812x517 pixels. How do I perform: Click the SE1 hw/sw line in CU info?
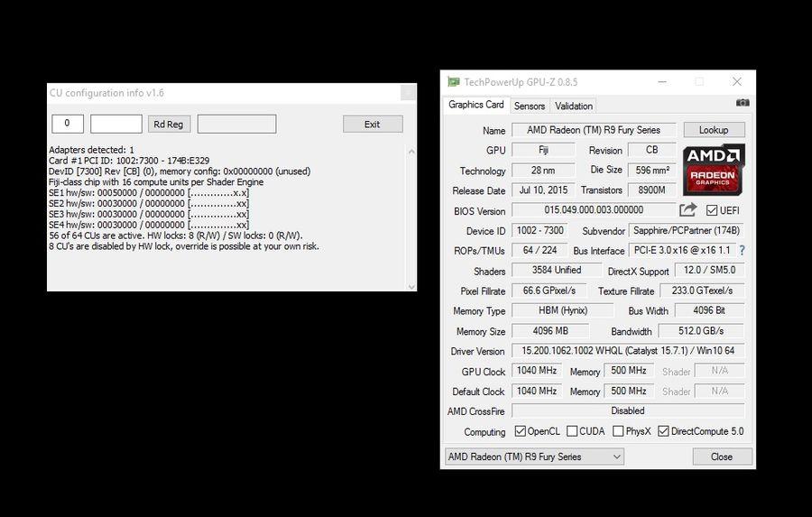(x=149, y=193)
